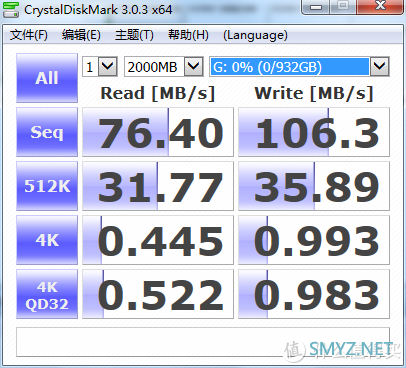Select the Seq read result 76.40
406x368 pixels.
pos(158,132)
